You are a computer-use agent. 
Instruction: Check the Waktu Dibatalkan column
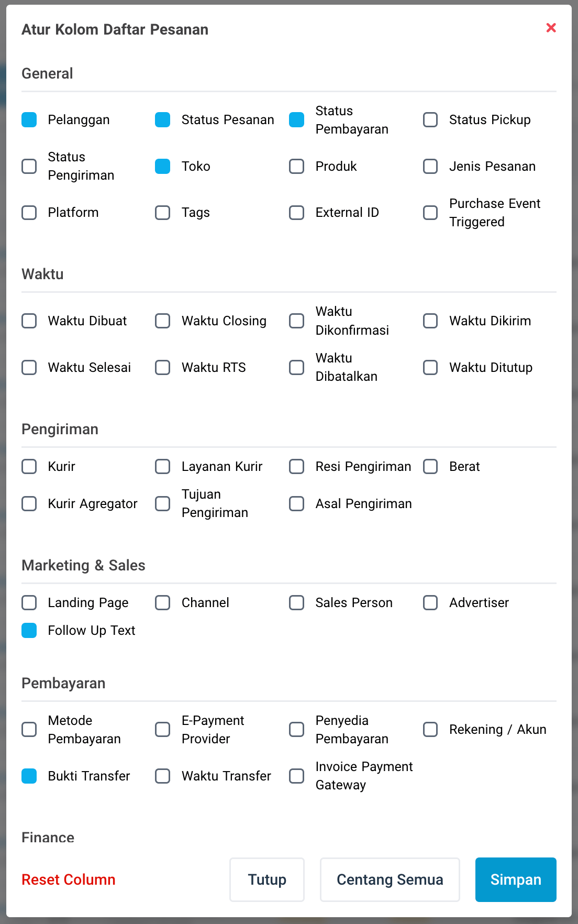coord(296,367)
